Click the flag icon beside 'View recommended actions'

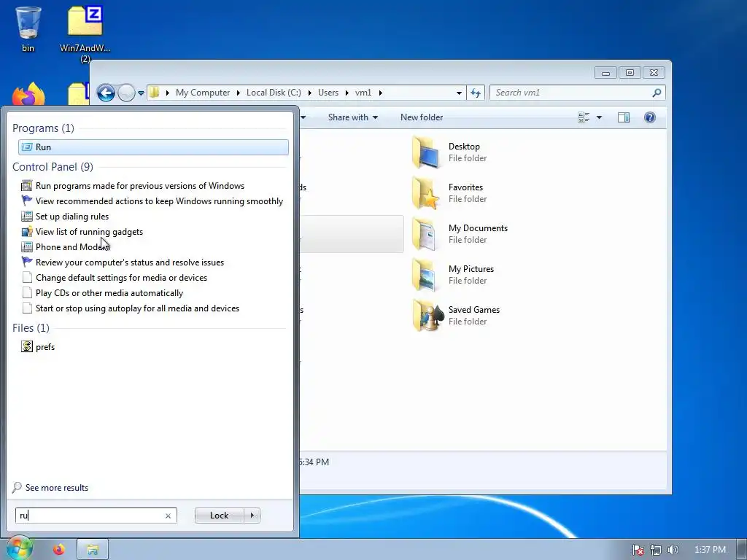click(x=27, y=201)
